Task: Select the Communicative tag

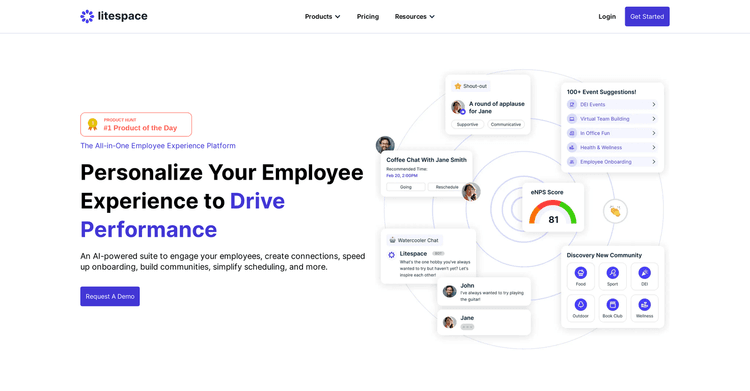Action: (506, 124)
